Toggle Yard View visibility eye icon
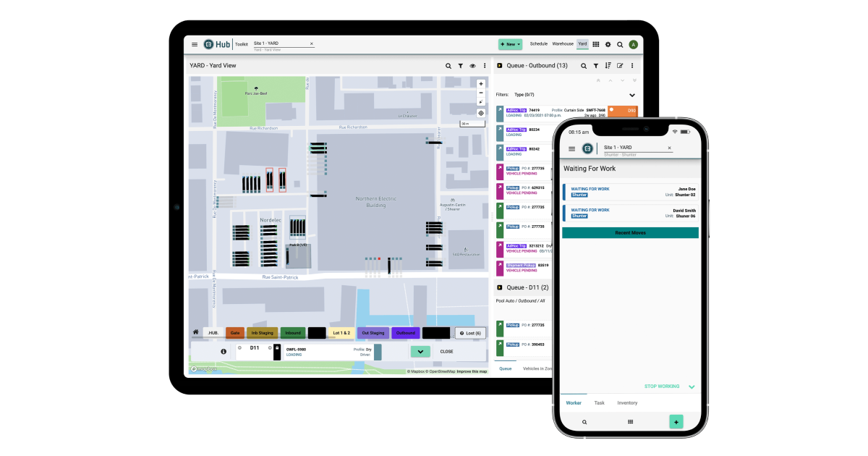Viewport: 868px width, 456px height. point(472,66)
